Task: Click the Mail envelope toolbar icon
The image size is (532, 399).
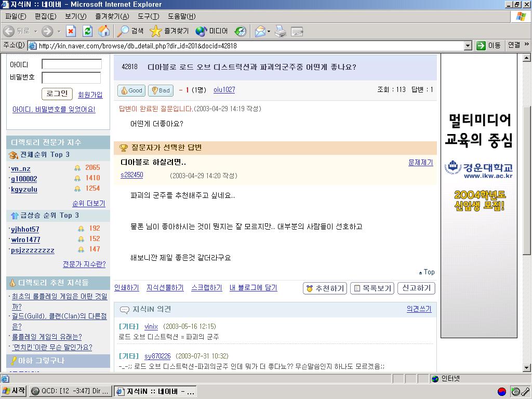Action: tap(260, 31)
